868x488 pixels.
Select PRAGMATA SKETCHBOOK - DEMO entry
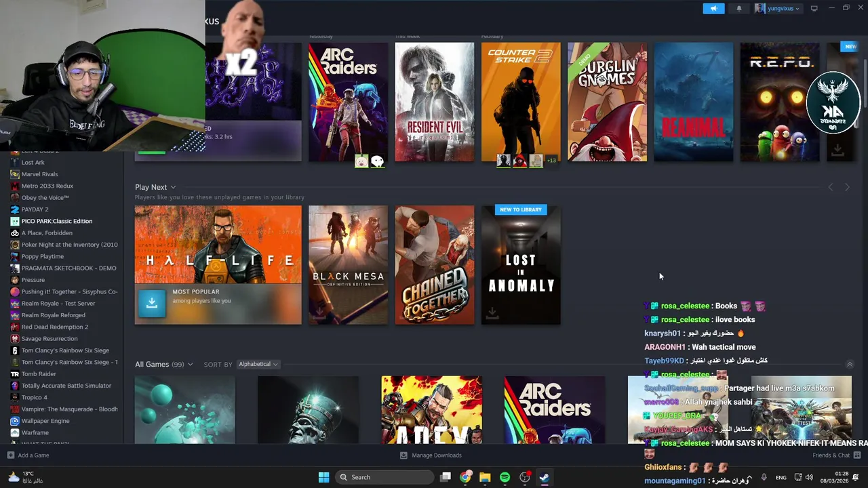pos(68,268)
